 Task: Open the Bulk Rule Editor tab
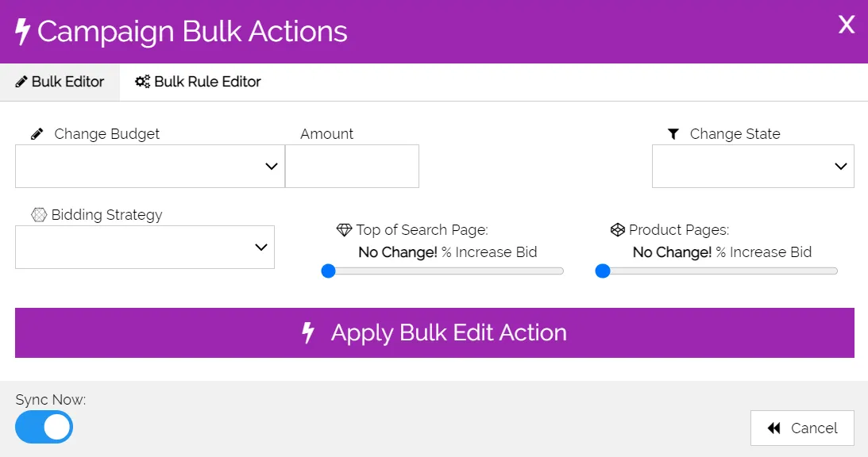(198, 82)
